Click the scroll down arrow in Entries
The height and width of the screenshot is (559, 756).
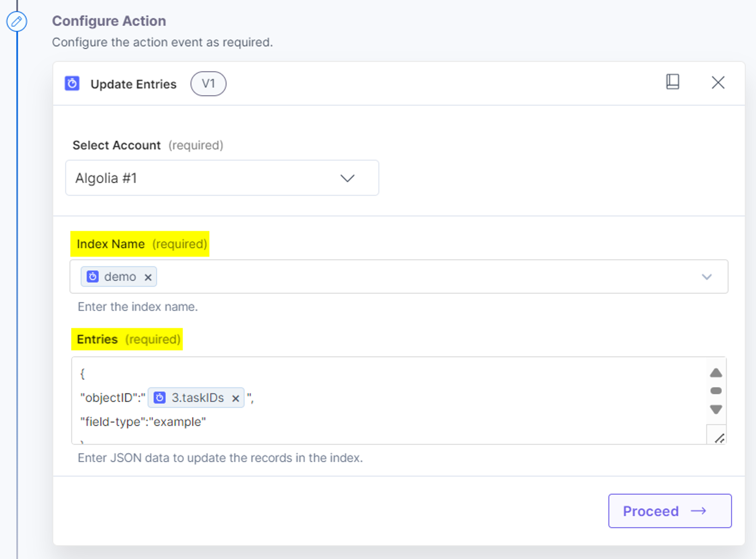point(716,409)
